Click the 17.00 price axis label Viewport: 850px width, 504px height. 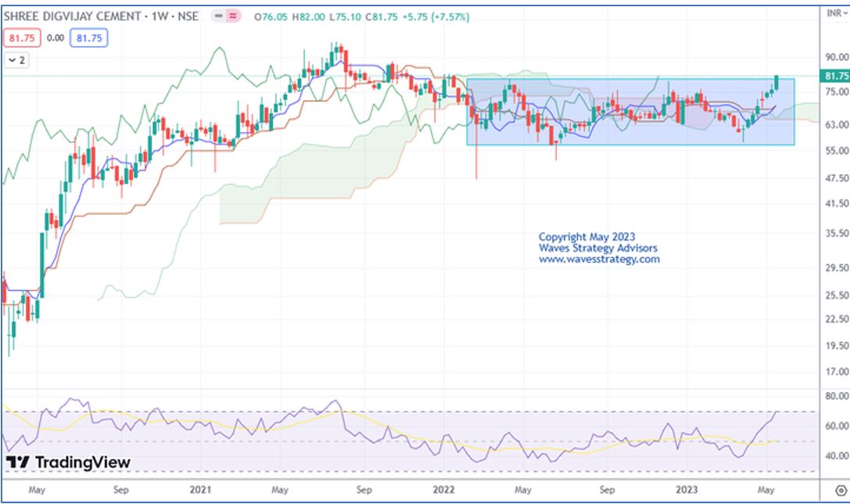(837, 372)
